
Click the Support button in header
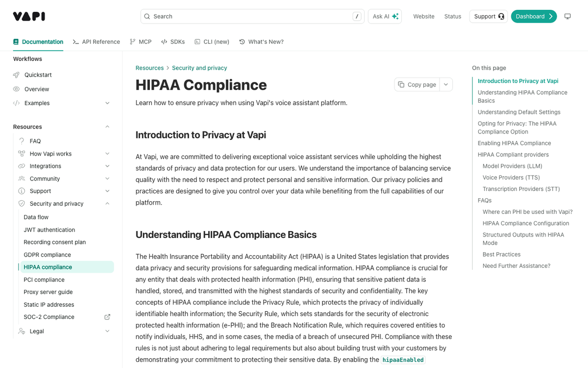tap(489, 16)
